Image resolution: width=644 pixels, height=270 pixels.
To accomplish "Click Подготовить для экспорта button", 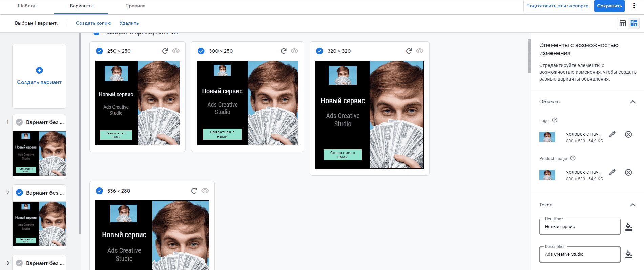I will point(557,6).
